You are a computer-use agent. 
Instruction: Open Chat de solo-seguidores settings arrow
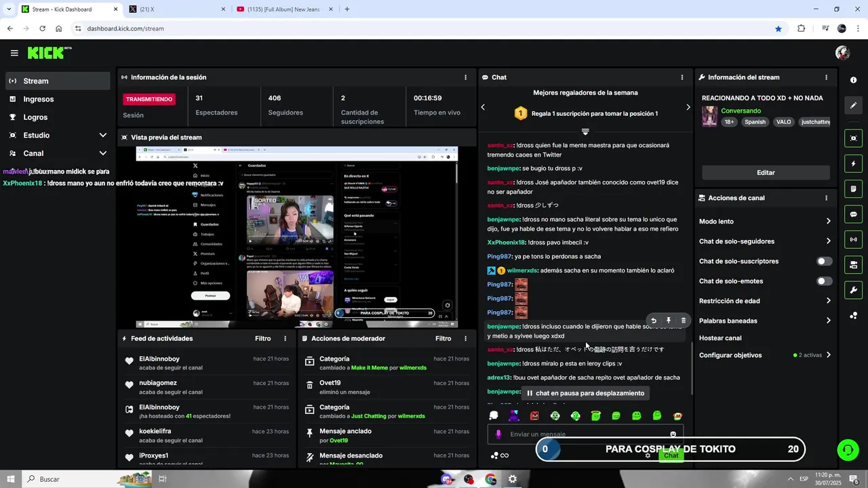point(828,241)
